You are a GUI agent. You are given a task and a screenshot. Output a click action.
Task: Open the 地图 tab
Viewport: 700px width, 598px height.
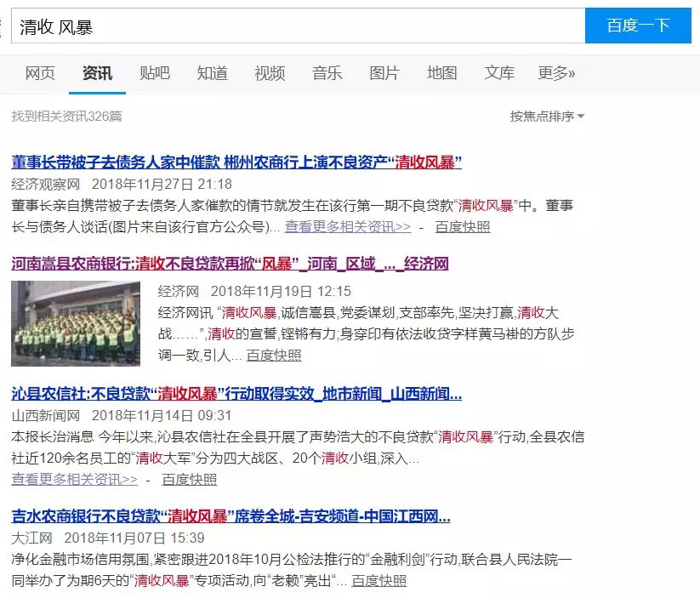442,73
